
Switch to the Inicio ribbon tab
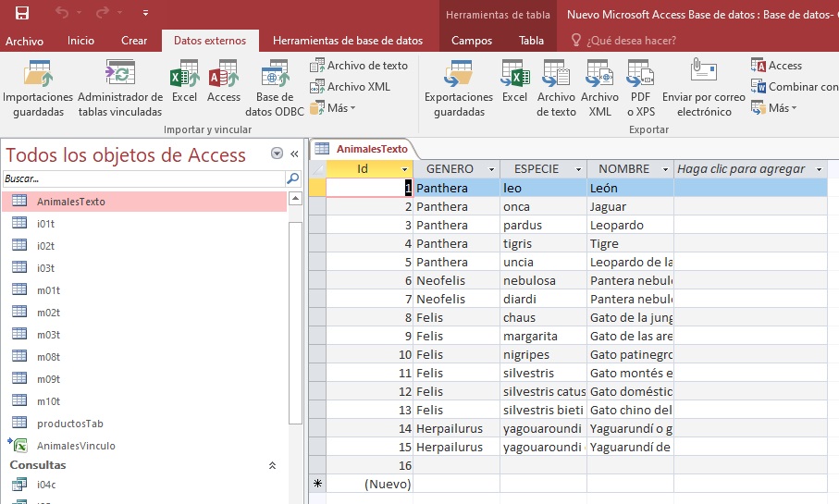tap(80, 41)
